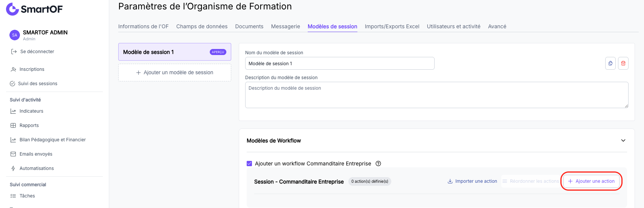This screenshot has width=644, height=208.
Task: Open Tâches in the sidebar
Action: click(x=27, y=196)
